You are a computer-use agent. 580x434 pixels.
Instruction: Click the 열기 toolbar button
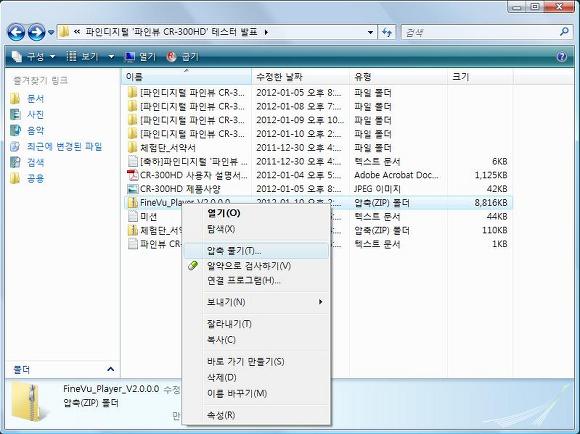click(x=140, y=57)
